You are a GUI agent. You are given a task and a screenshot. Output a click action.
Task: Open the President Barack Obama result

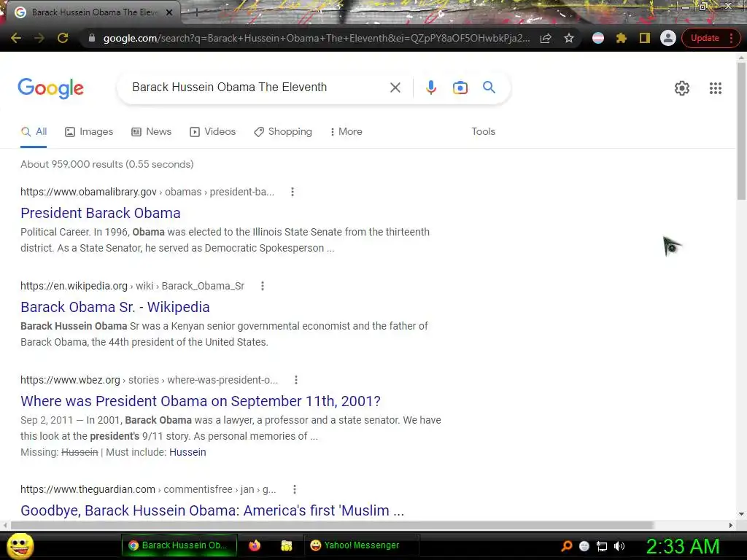[x=101, y=213]
